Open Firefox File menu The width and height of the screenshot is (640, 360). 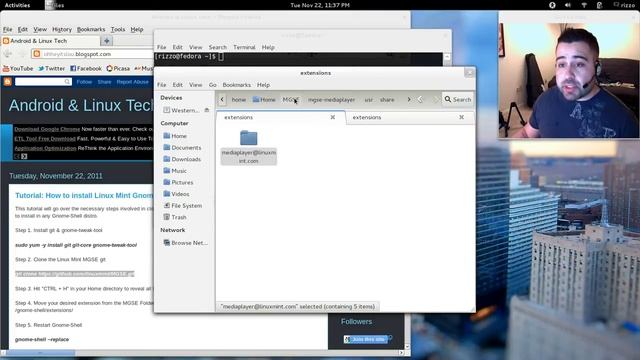pyautogui.click(x=8, y=29)
